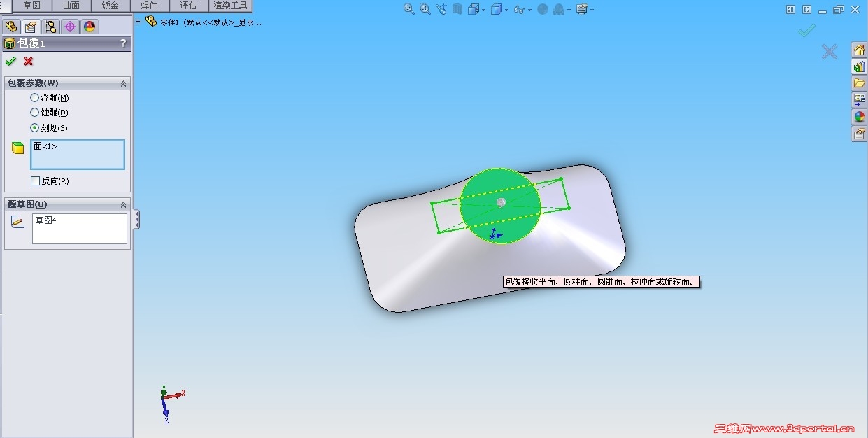Collapse the 源草图 section
Screen dimensions: 868x438
[x=124, y=204]
